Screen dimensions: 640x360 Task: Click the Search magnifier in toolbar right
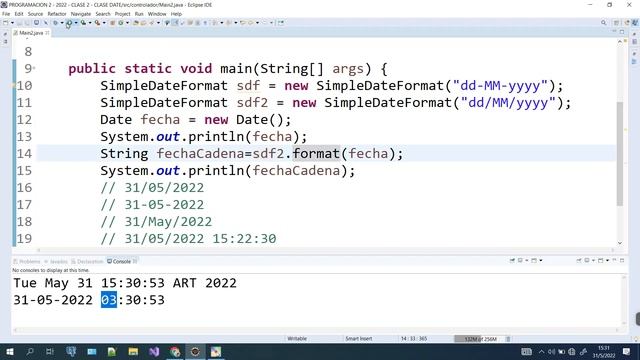604,23
